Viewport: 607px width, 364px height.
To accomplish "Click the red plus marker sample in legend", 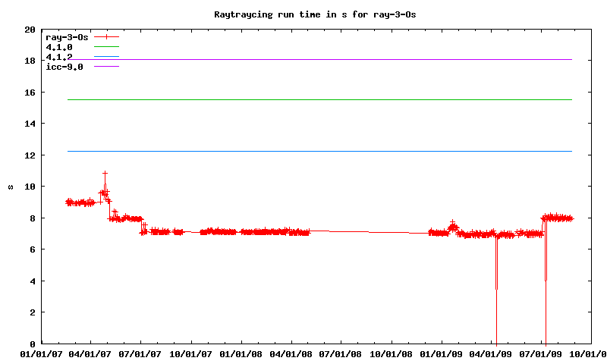I will click(x=107, y=36).
